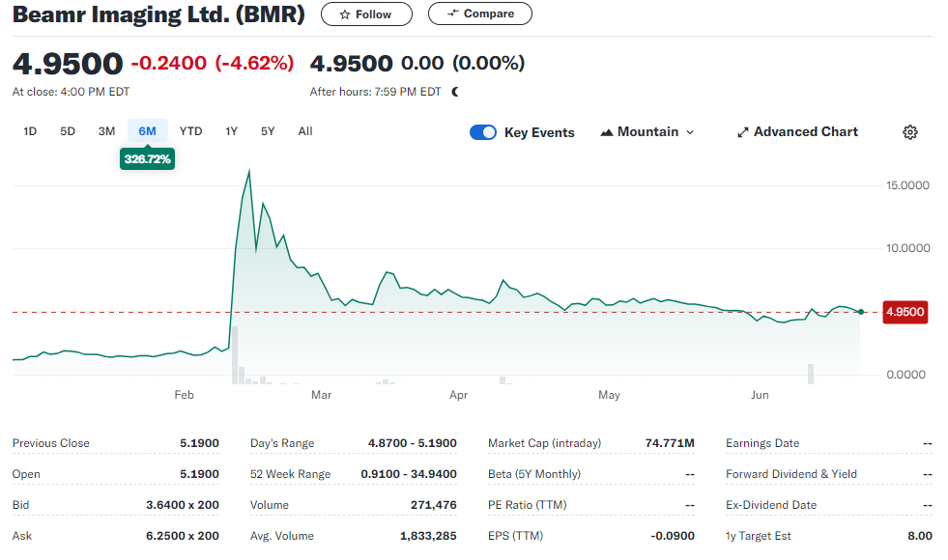
Task: Click the 52 Week Range label
Action: point(290,474)
